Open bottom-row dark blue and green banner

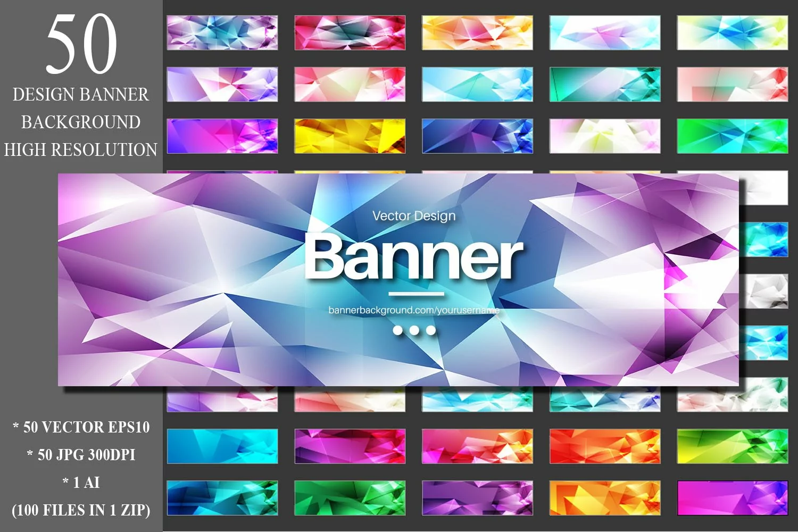tap(222, 498)
